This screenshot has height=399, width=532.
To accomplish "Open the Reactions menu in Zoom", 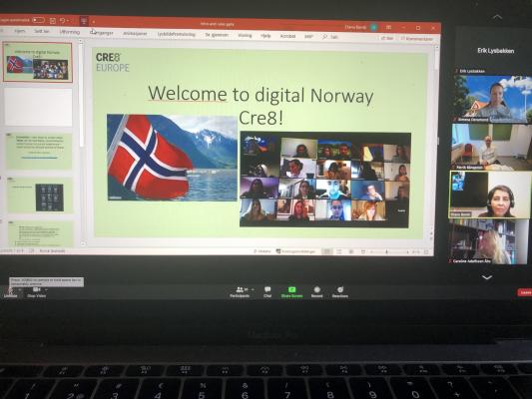I will (340, 292).
